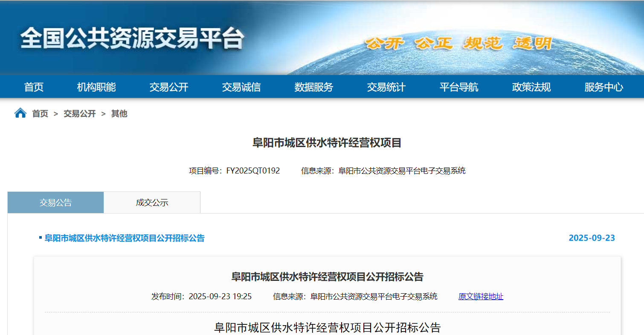Viewport: 644px width, 335px height.
Task: Go to 政策法规 in navigation bar
Action: pyautogui.click(x=531, y=87)
